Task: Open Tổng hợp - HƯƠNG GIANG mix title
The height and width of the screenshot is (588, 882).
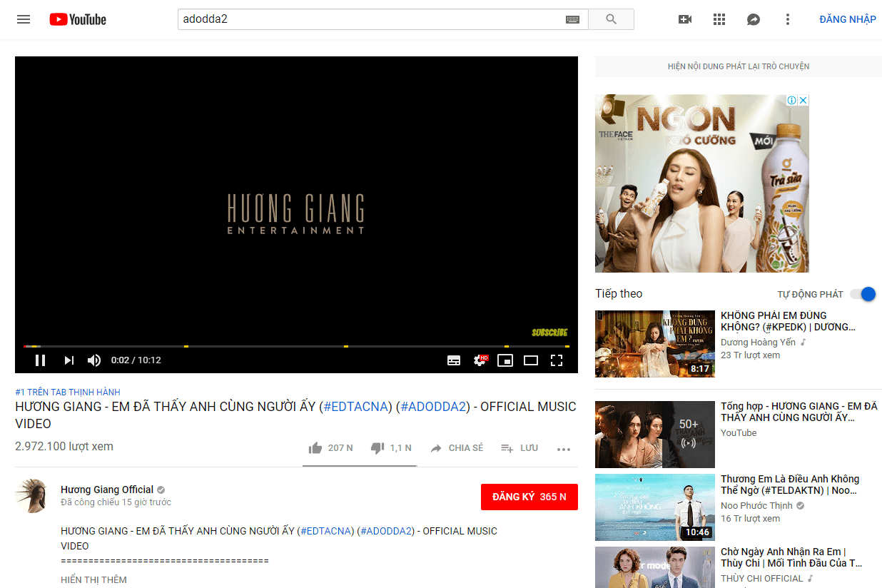Action: click(x=799, y=412)
